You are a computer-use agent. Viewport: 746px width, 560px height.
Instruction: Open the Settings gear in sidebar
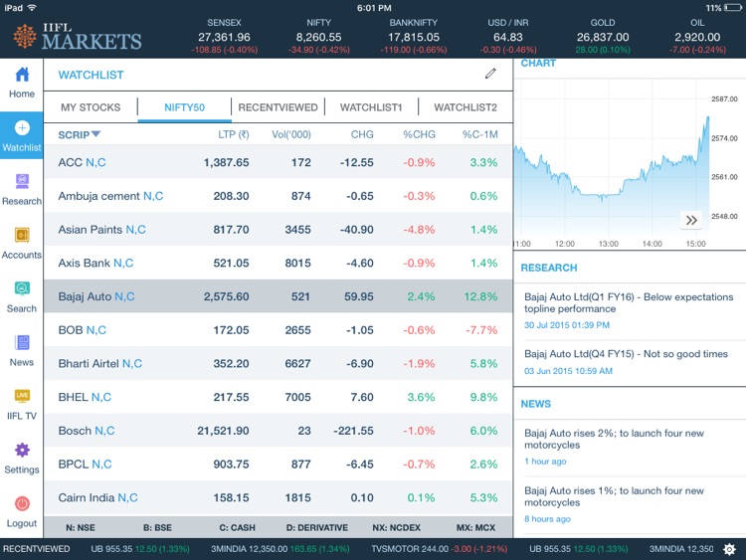22,450
